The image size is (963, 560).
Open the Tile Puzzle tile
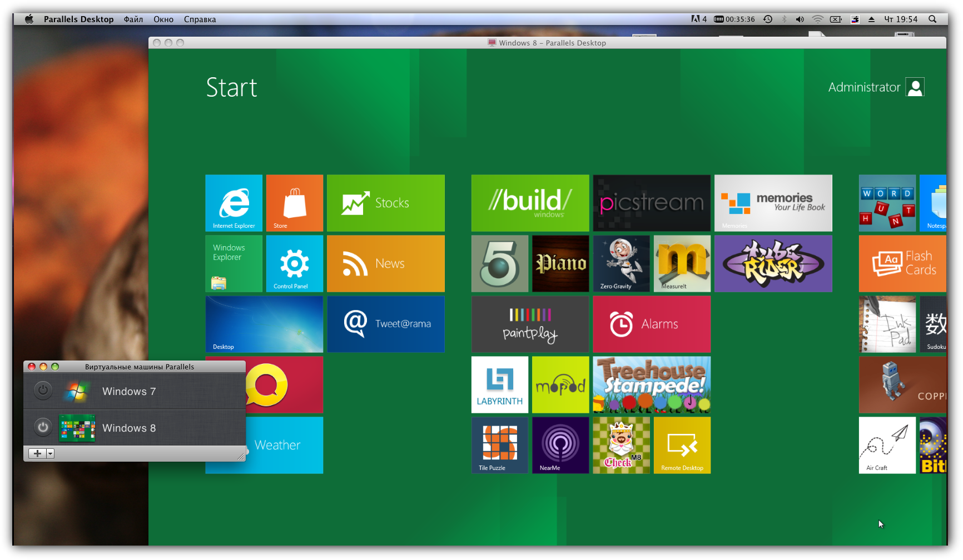pos(500,445)
